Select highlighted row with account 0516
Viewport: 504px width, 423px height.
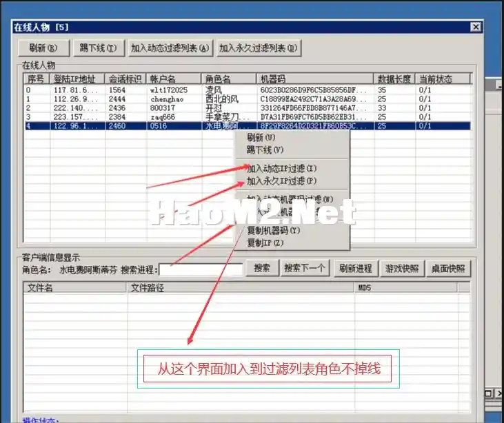click(248, 125)
